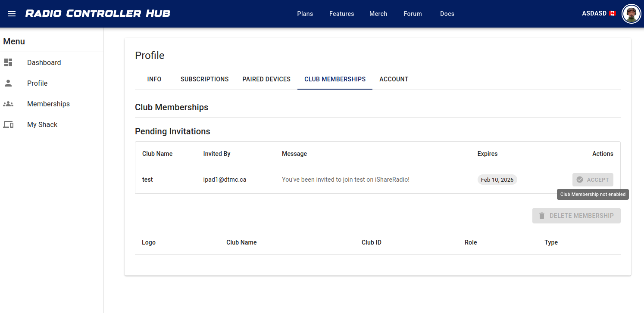Image resolution: width=644 pixels, height=313 pixels.
Task: Click the Radio Controller Hub logo
Action: coord(98,14)
